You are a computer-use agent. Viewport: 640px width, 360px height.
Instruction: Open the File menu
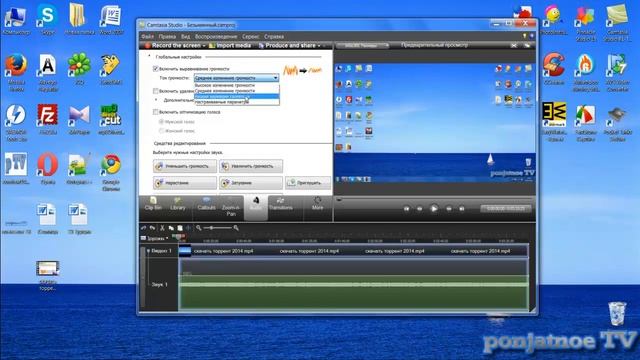[x=147, y=36]
